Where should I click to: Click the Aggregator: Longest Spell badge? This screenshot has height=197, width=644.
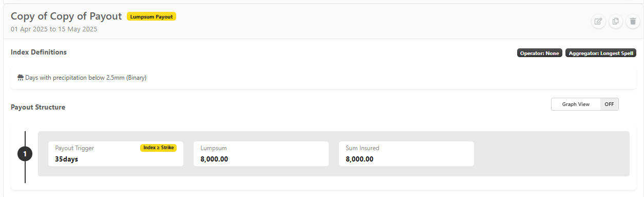(x=601, y=53)
